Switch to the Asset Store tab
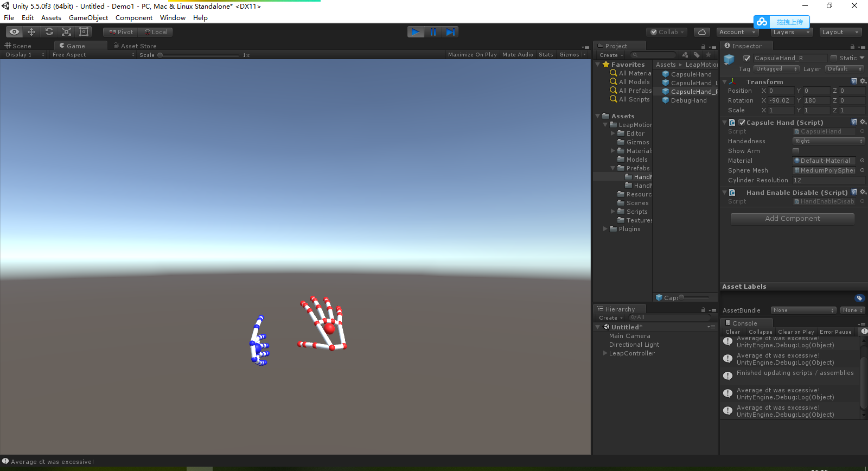This screenshot has width=868, height=471. [136, 46]
